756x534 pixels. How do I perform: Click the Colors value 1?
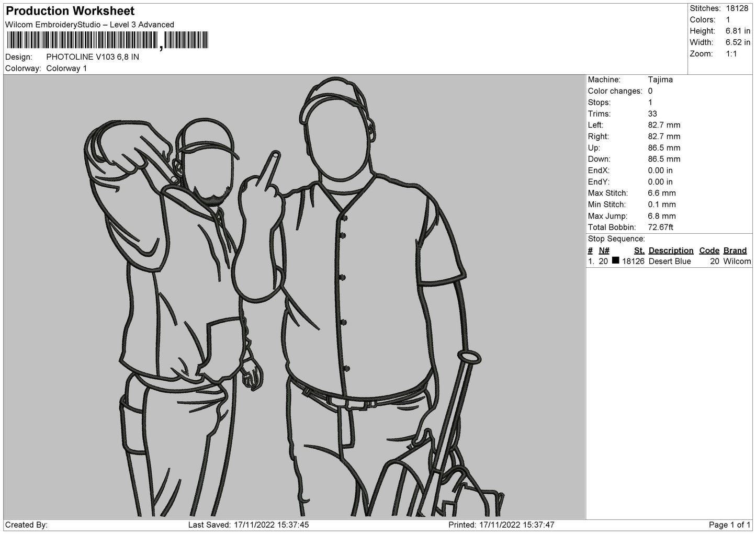pyautogui.click(x=728, y=20)
